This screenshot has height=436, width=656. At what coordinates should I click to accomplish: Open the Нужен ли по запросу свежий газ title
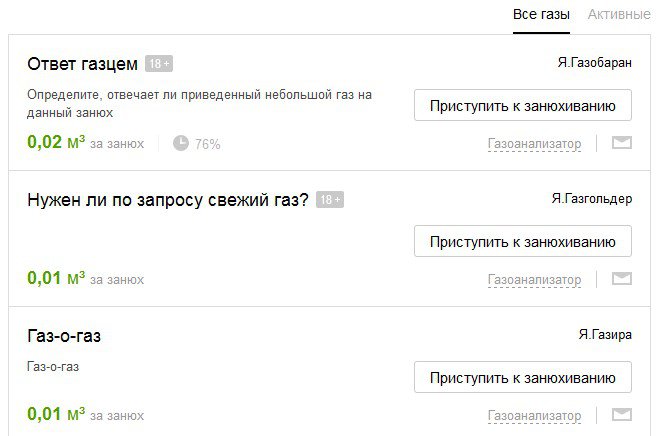click(x=168, y=200)
